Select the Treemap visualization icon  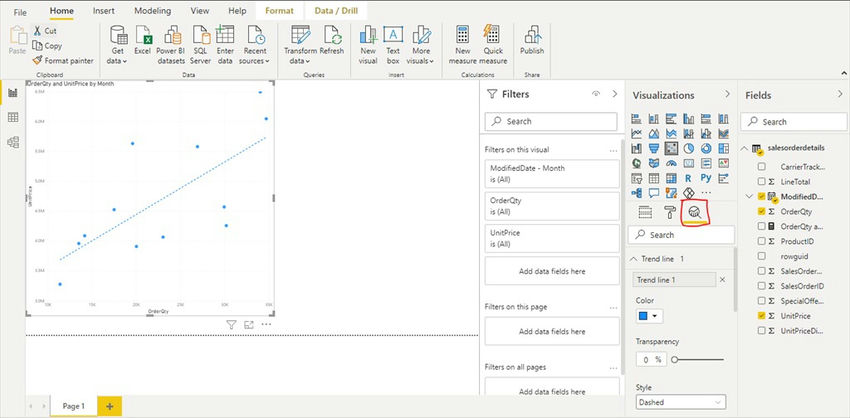pos(723,148)
